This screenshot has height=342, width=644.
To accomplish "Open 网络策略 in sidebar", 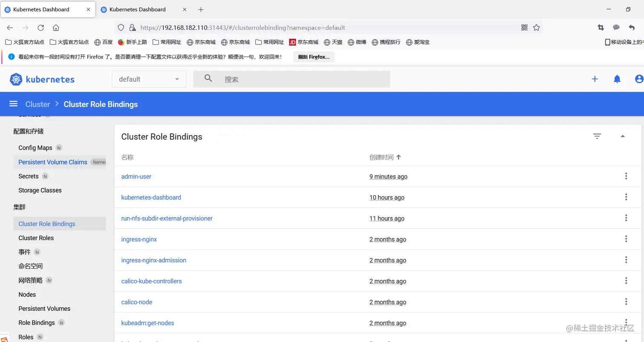I will tap(31, 280).
